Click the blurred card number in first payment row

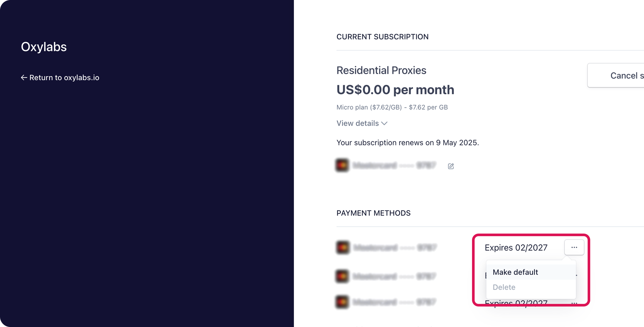point(395,247)
